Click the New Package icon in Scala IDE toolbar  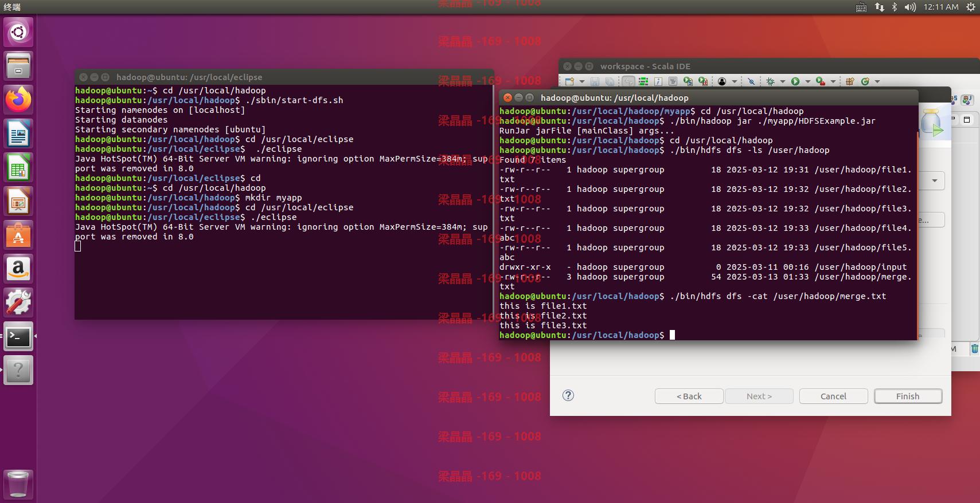click(850, 81)
